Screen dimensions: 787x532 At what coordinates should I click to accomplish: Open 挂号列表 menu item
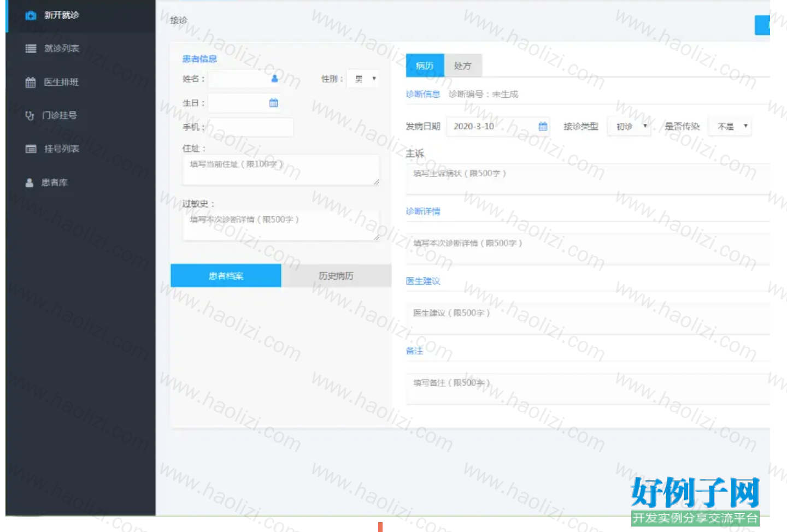pos(80,149)
